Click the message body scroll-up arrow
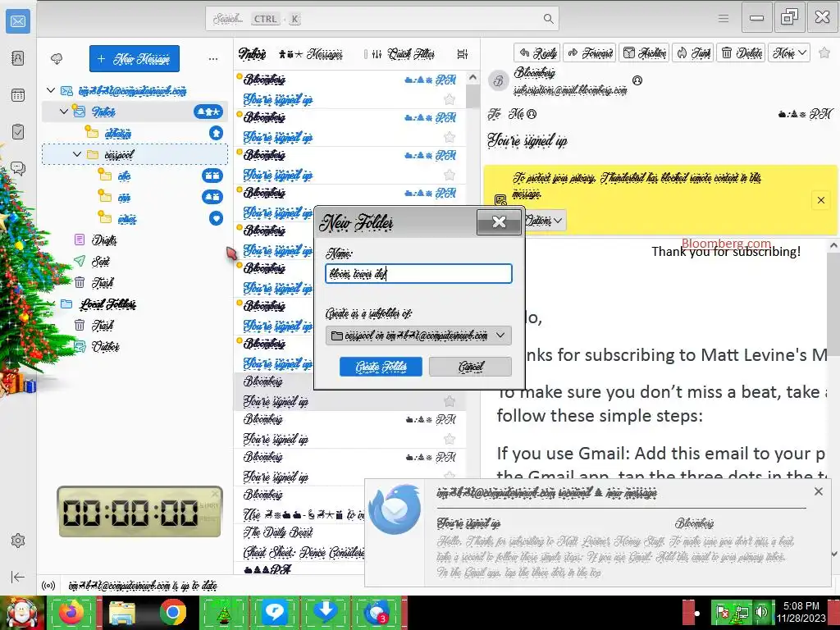The image size is (840, 630). click(833, 246)
